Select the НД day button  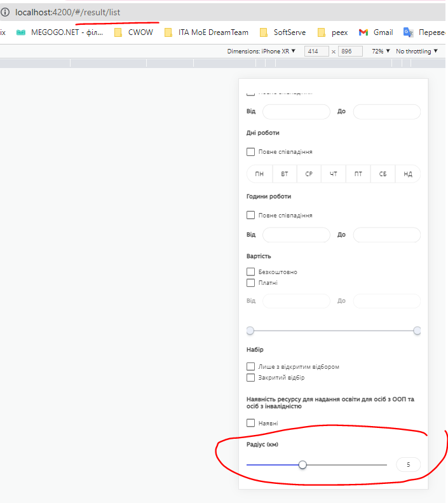pos(408,174)
